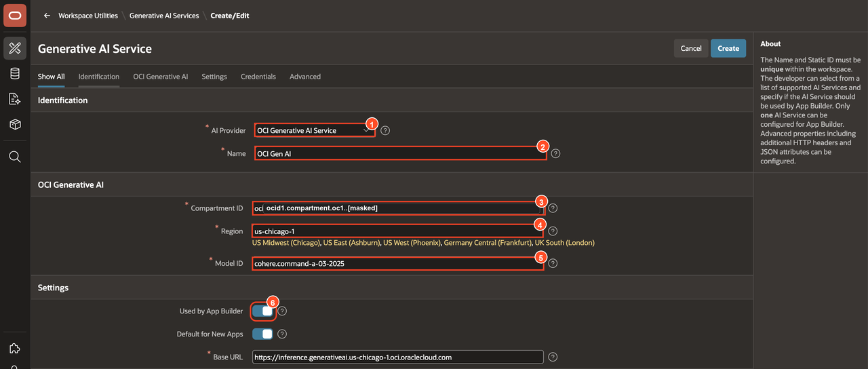Image resolution: width=868 pixels, height=369 pixels.
Task: Open Team Development icon in sidebar
Action: [x=15, y=99]
